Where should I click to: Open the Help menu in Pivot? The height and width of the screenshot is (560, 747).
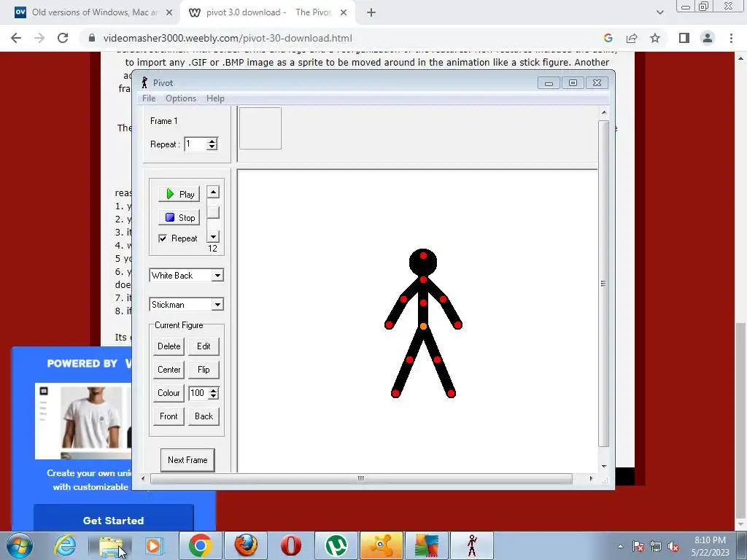215,98
